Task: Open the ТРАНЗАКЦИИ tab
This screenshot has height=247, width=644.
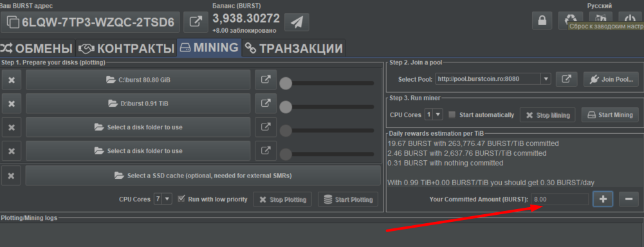Action: coord(293,48)
